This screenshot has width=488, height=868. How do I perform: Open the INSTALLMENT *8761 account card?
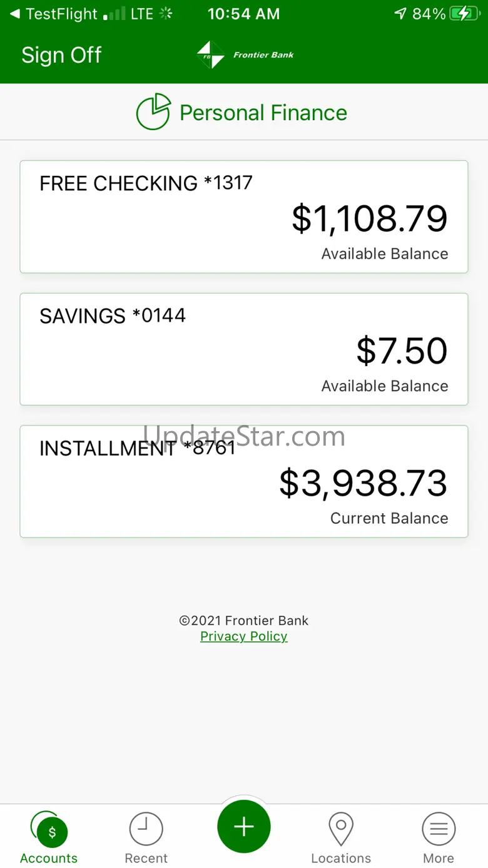point(244,481)
